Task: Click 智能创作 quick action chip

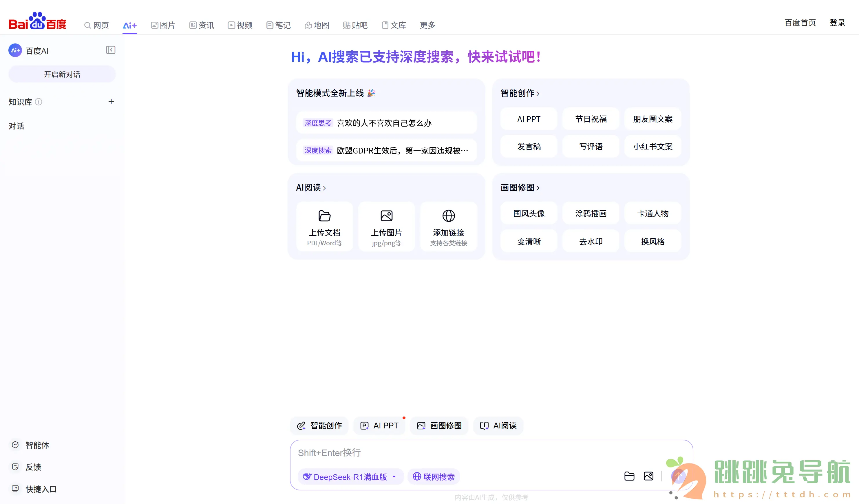Action: click(x=319, y=426)
